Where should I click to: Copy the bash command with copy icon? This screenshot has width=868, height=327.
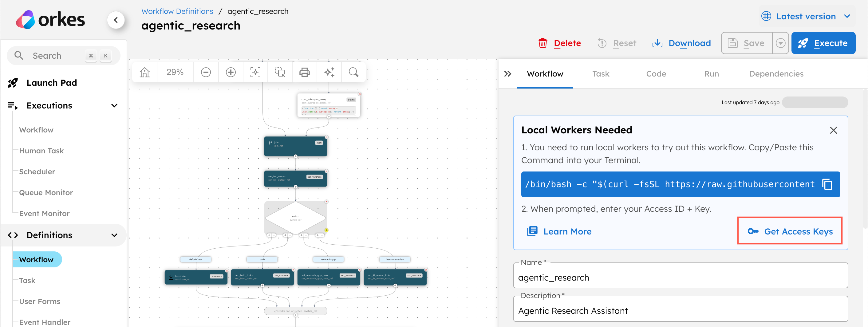tap(827, 184)
